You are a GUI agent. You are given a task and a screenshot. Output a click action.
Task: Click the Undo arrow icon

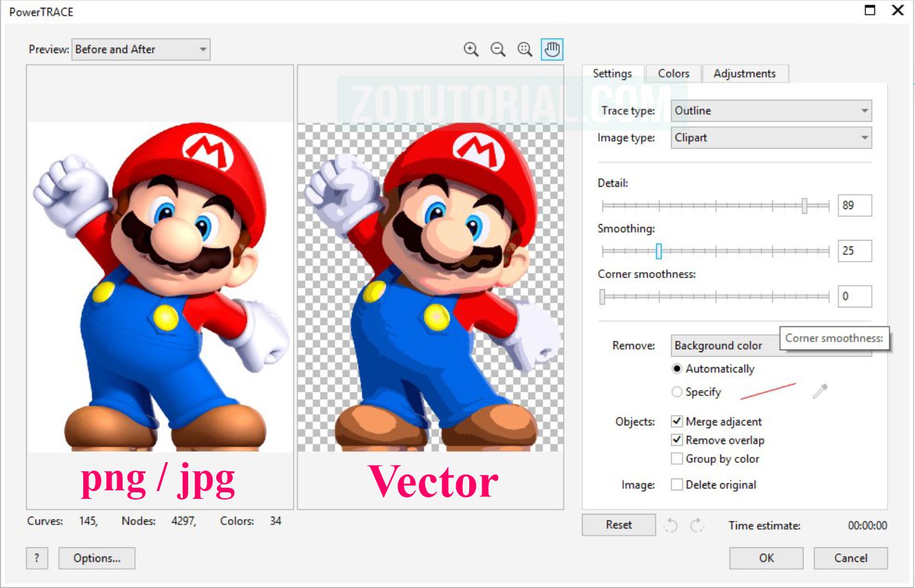[x=671, y=525]
